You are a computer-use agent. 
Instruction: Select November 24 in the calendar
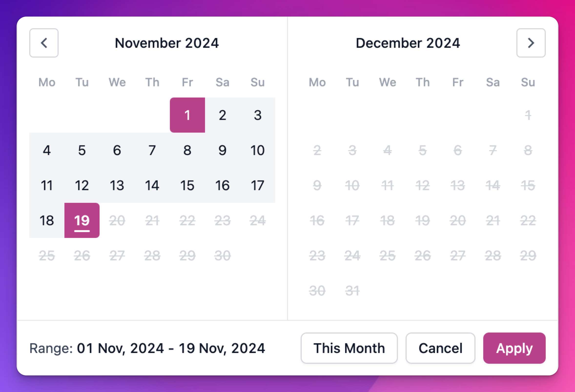(257, 221)
